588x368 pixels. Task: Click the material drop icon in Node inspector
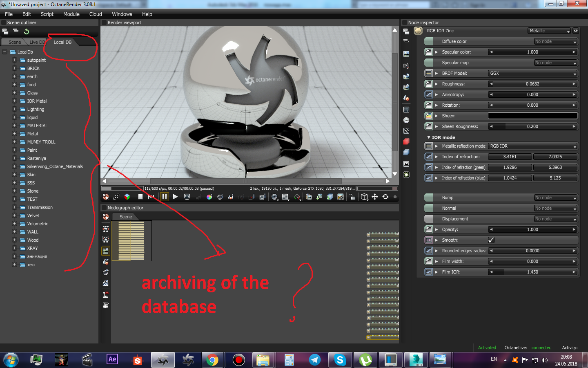pyautogui.click(x=406, y=98)
